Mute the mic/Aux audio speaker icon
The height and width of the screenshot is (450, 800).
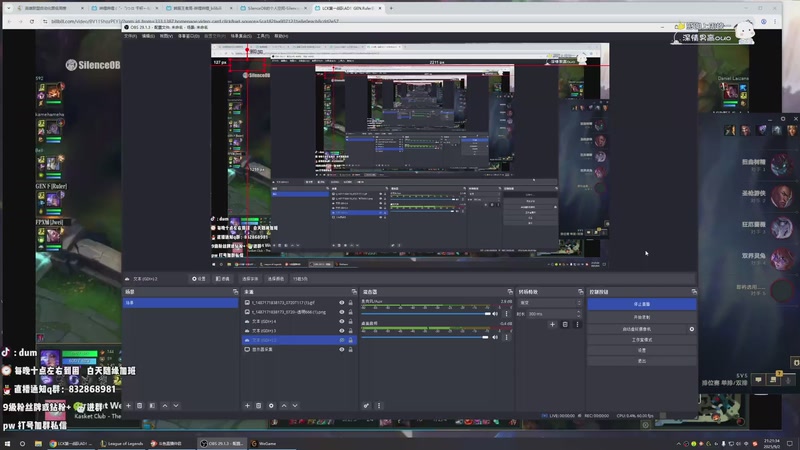[495, 314]
